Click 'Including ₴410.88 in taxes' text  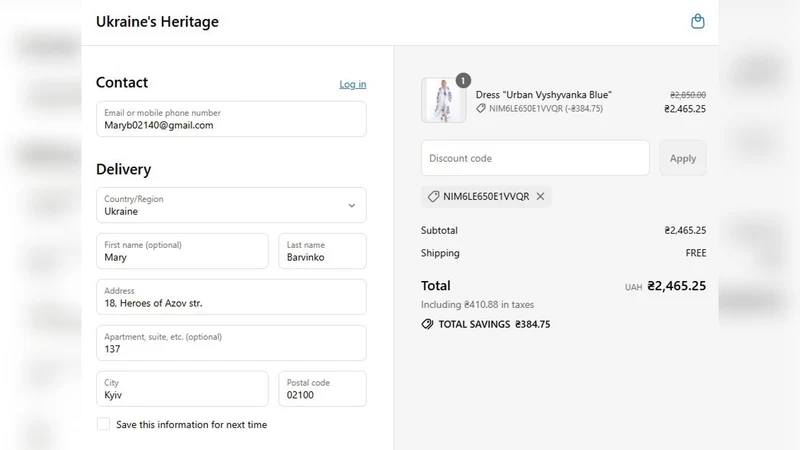(477, 305)
